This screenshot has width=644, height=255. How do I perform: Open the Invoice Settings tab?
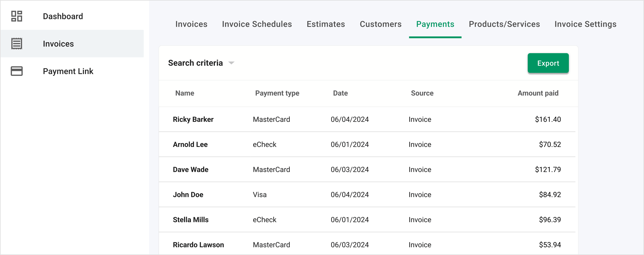(585, 24)
